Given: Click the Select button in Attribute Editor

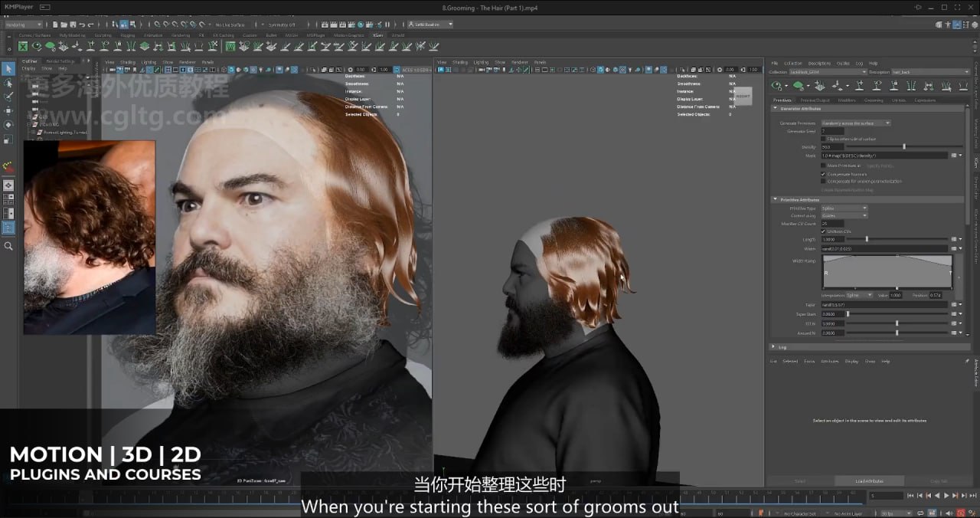Looking at the screenshot, I should 799,480.
